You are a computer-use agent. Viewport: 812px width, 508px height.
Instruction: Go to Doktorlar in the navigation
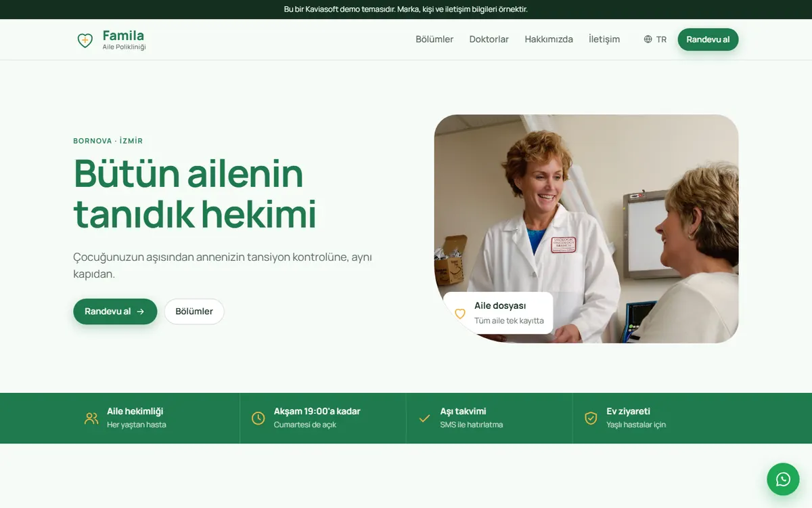489,39
